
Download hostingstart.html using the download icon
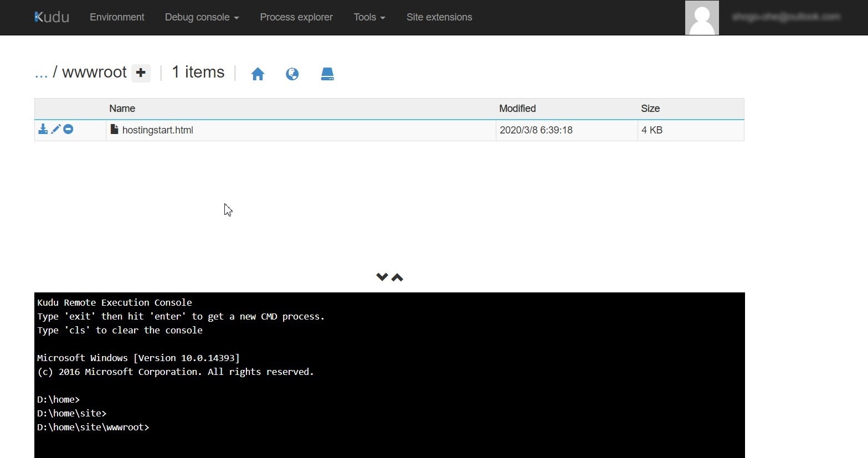click(43, 129)
